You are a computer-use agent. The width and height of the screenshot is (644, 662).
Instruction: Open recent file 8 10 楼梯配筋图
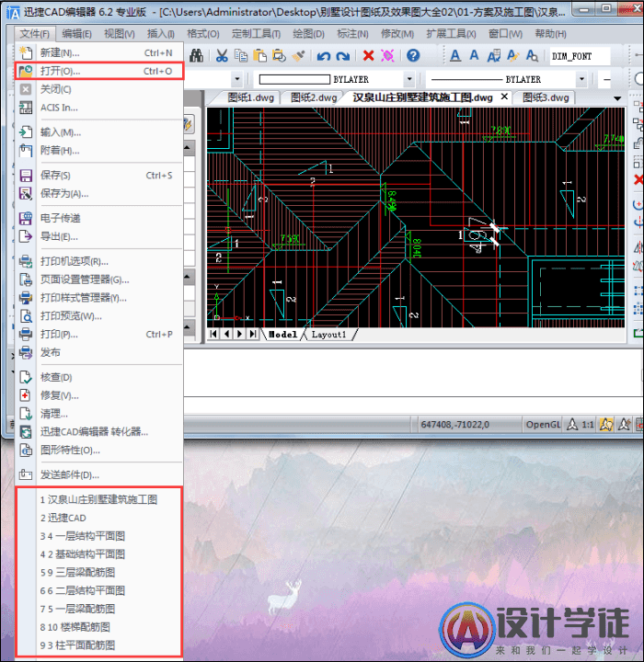tap(98, 627)
